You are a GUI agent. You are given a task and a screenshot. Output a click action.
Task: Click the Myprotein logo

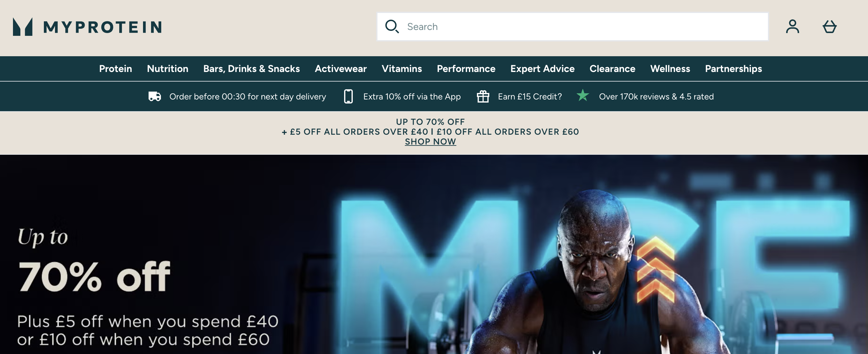point(87,27)
